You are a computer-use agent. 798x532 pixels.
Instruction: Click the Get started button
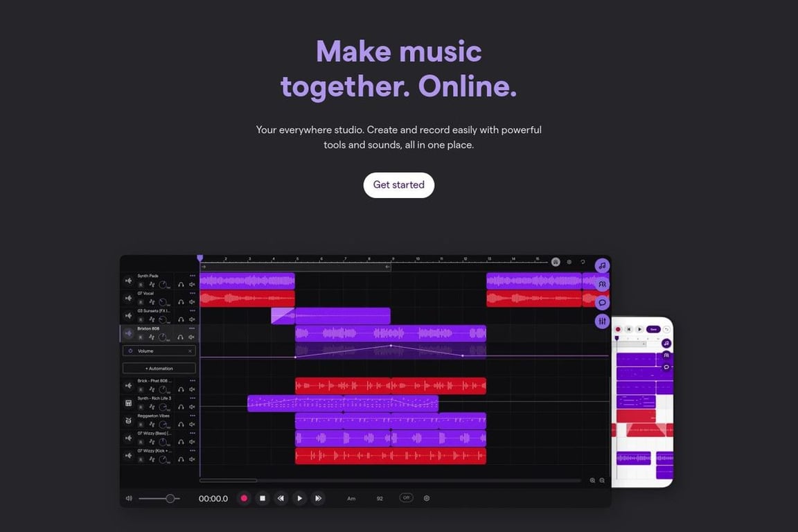click(x=399, y=185)
